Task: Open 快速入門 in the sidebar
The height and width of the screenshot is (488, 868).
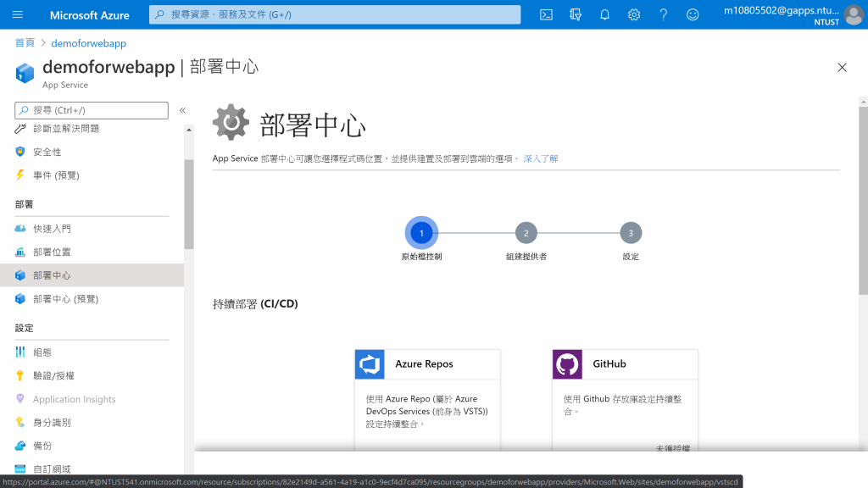Action: tap(92, 229)
